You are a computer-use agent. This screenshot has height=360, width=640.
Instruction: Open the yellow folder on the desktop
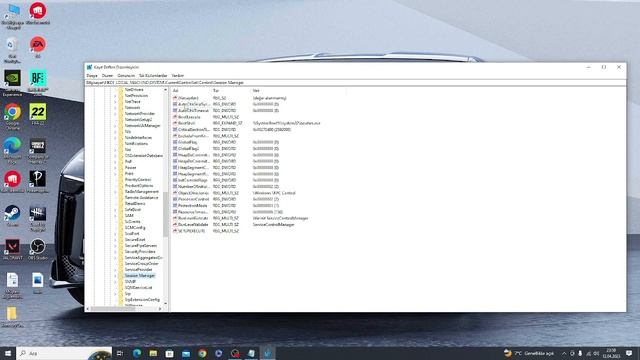(12, 317)
